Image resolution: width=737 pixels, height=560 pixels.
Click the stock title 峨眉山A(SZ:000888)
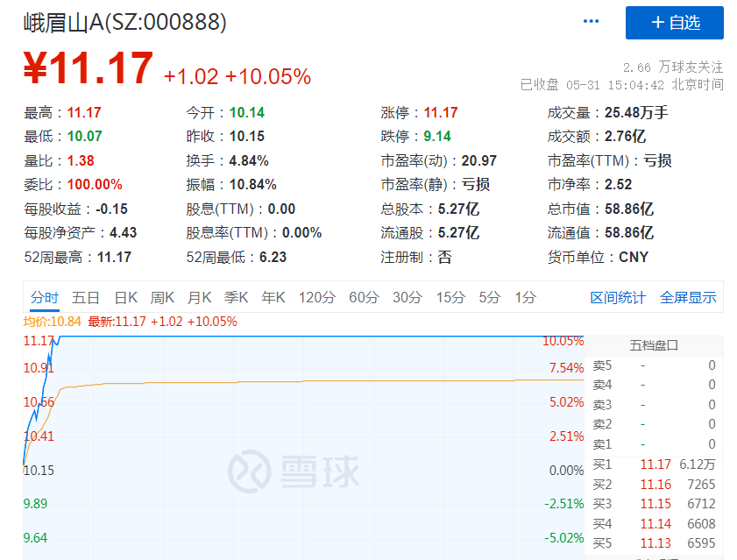pos(125,22)
